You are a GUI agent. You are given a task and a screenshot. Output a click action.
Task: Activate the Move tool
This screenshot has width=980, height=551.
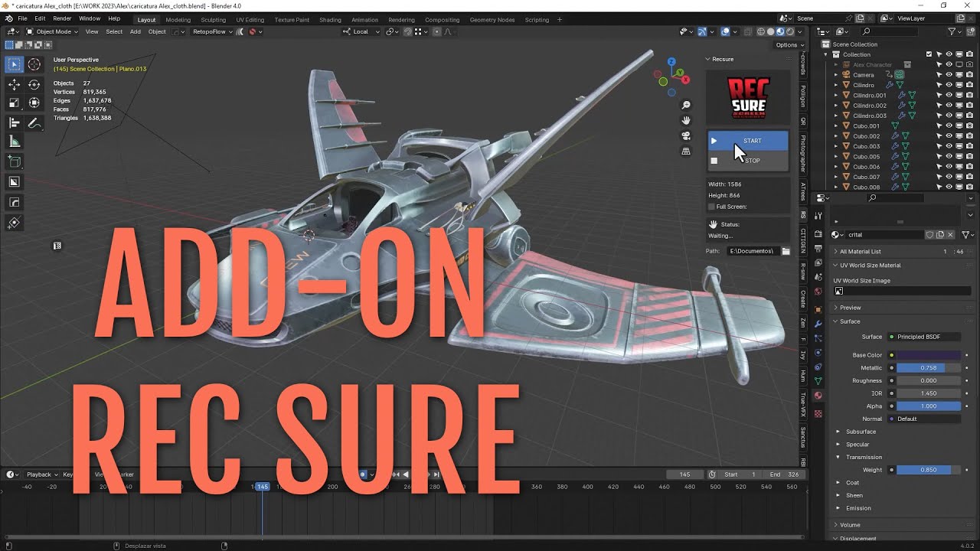point(15,84)
